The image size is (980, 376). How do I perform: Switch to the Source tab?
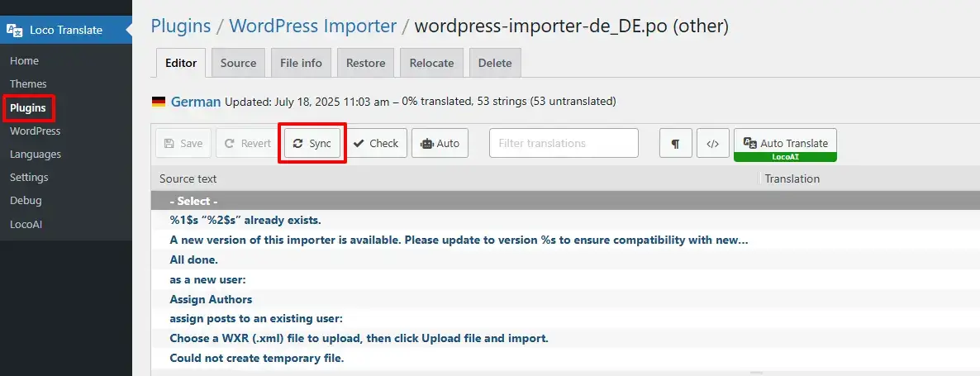point(238,63)
